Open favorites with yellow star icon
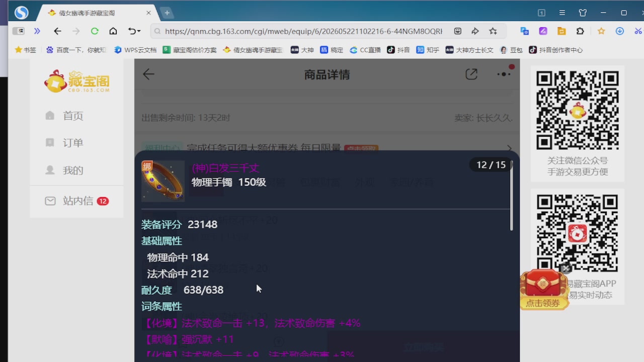644x362 pixels. click(601, 31)
